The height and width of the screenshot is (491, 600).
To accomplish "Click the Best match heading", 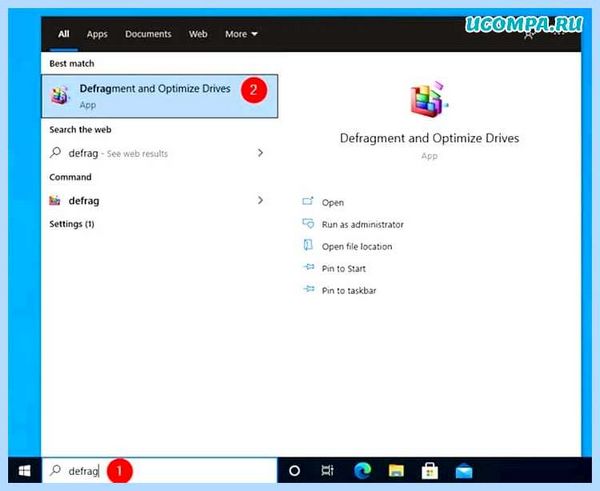I will pyautogui.click(x=72, y=64).
